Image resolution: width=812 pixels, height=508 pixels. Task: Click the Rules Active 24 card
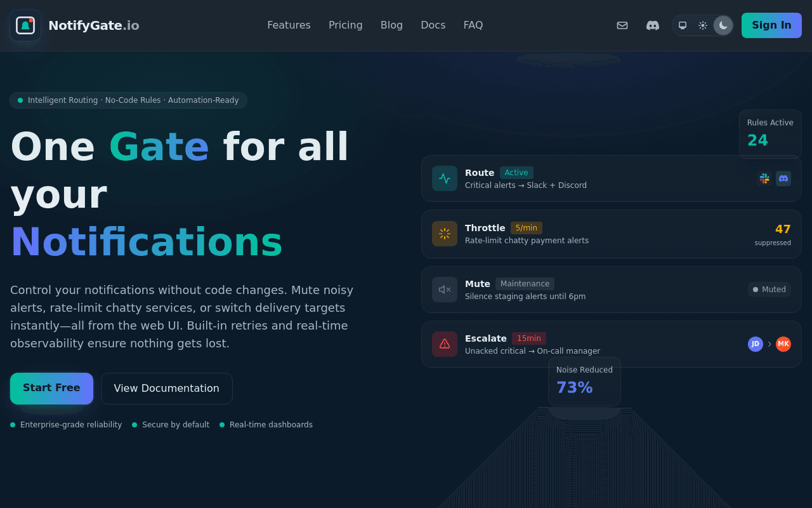[770, 134]
